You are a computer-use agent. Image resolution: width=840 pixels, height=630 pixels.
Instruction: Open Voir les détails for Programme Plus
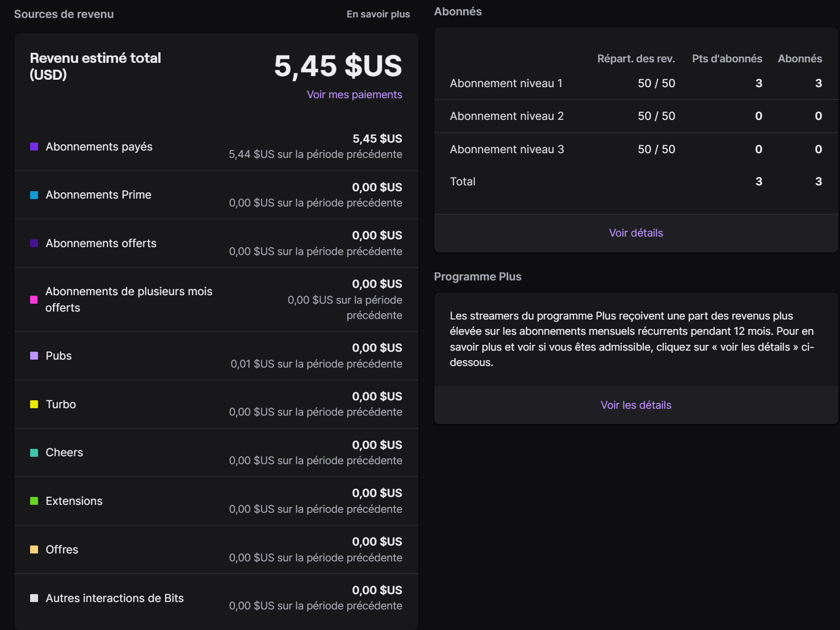(636, 405)
